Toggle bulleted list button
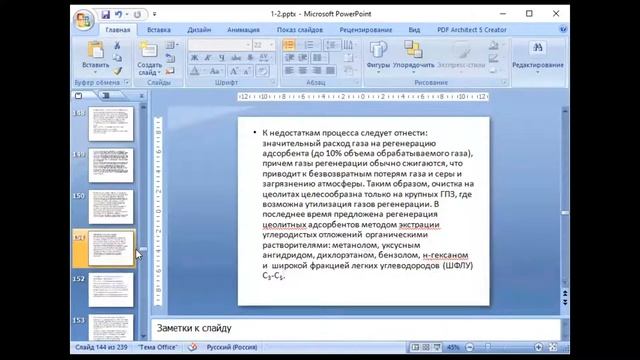 (x=290, y=45)
